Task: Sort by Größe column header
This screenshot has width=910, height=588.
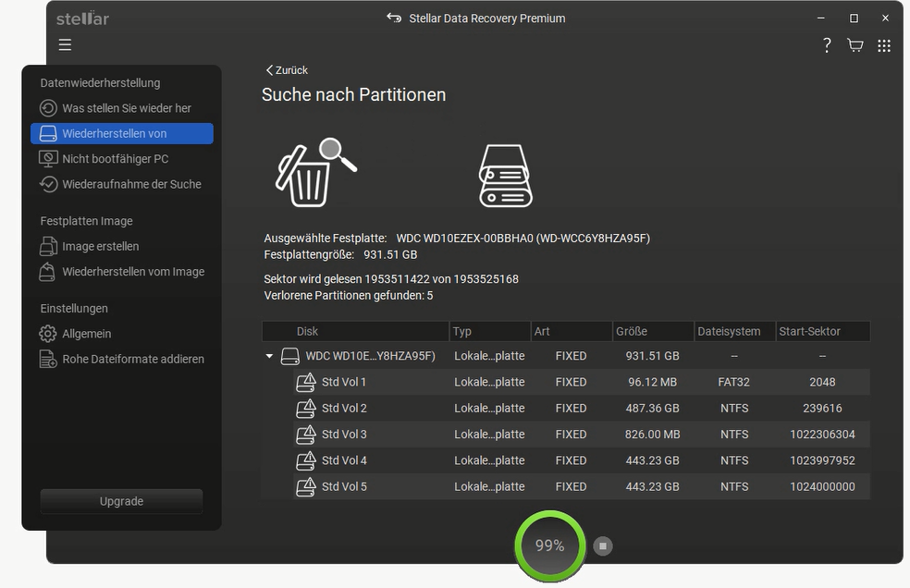Action: (x=653, y=331)
